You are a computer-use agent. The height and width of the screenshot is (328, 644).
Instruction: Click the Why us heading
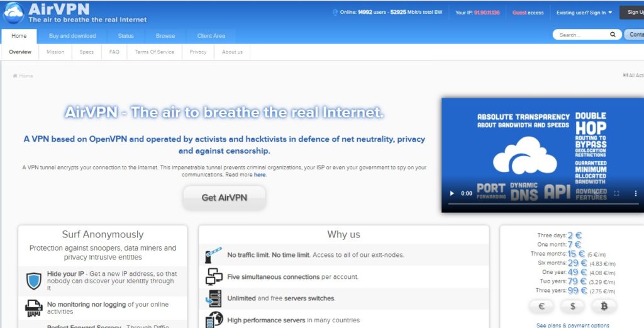(344, 234)
